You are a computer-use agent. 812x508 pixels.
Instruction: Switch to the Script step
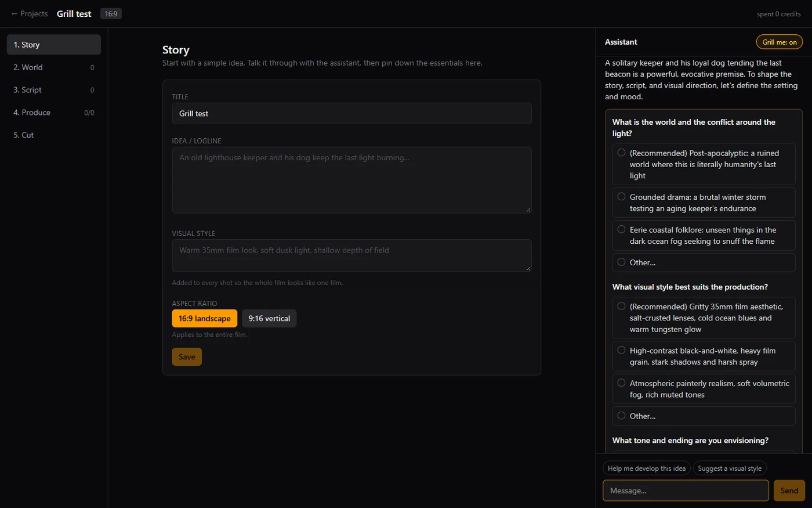pos(54,90)
